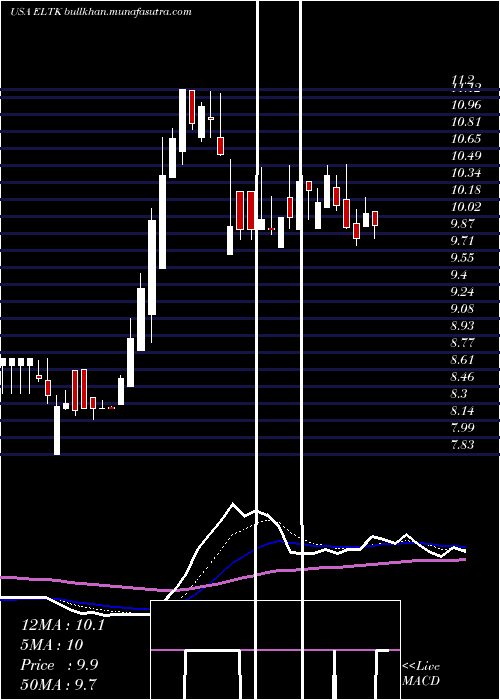This screenshot has width=500, height=700.
Task: Select the 7.83 price axis label
Action: [x=463, y=444]
